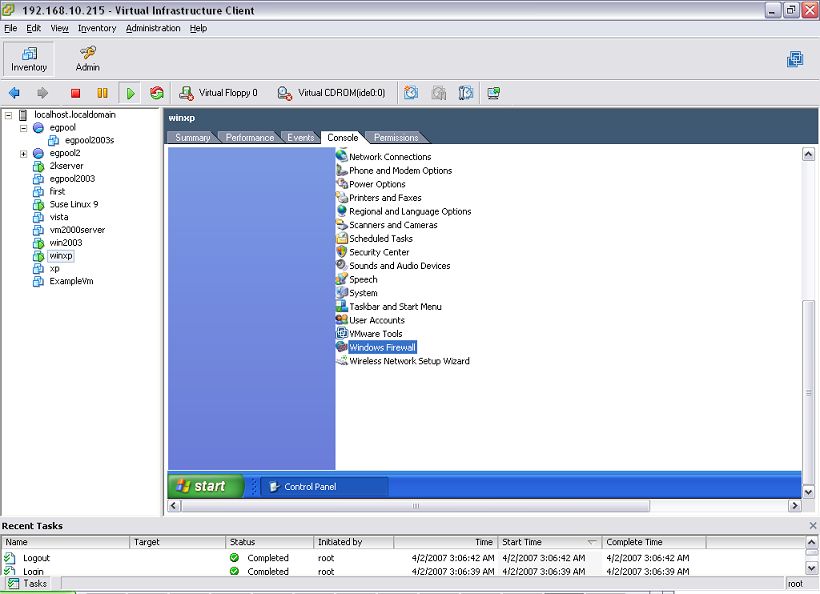Open the Help menu

click(x=198, y=28)
